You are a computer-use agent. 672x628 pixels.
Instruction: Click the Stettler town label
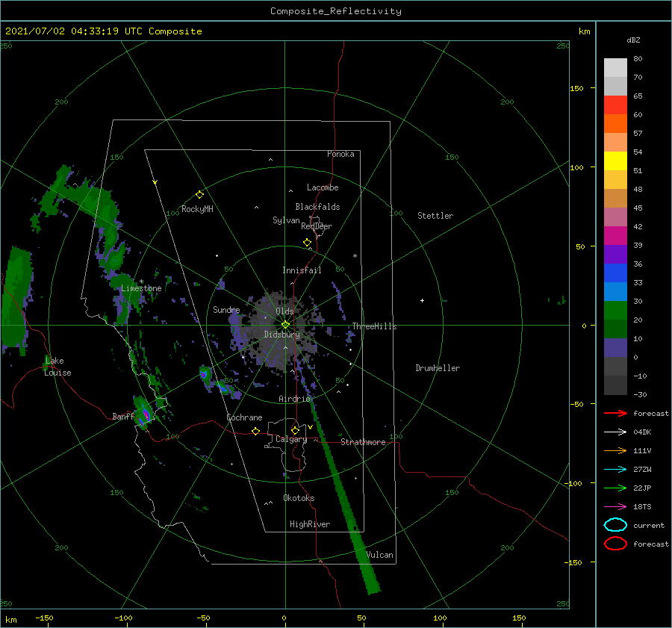coord(435,216)
